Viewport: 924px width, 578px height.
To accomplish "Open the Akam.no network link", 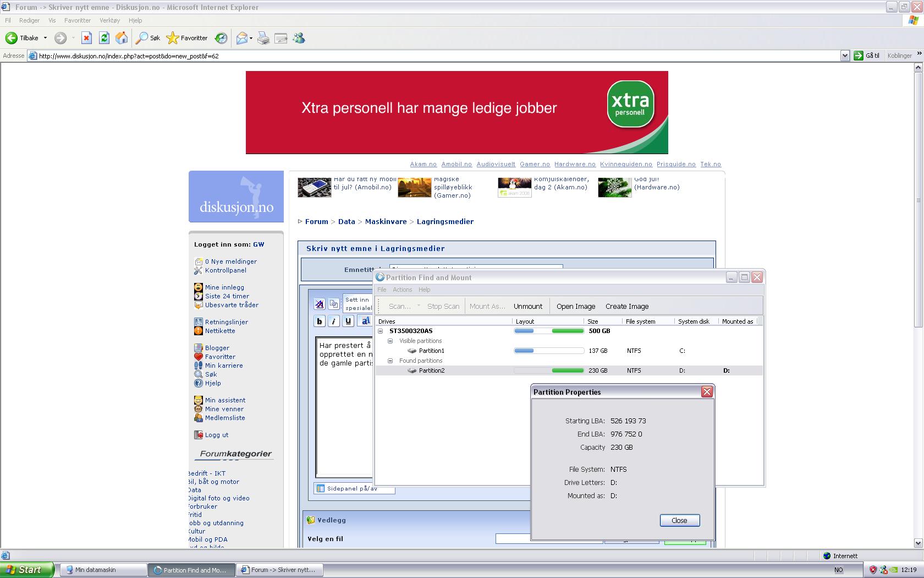I will pyautogui.click(x=423, y=164).
